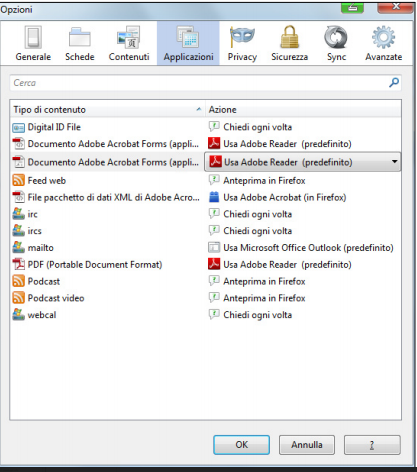Click the search magnifier icon in Cerca

click(394, 82)
